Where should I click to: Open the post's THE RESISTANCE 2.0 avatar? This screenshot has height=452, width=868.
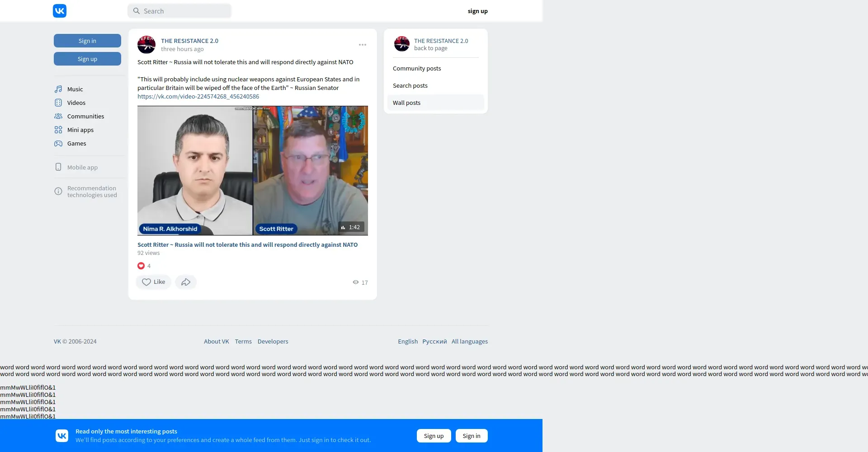tap(146, 45)
